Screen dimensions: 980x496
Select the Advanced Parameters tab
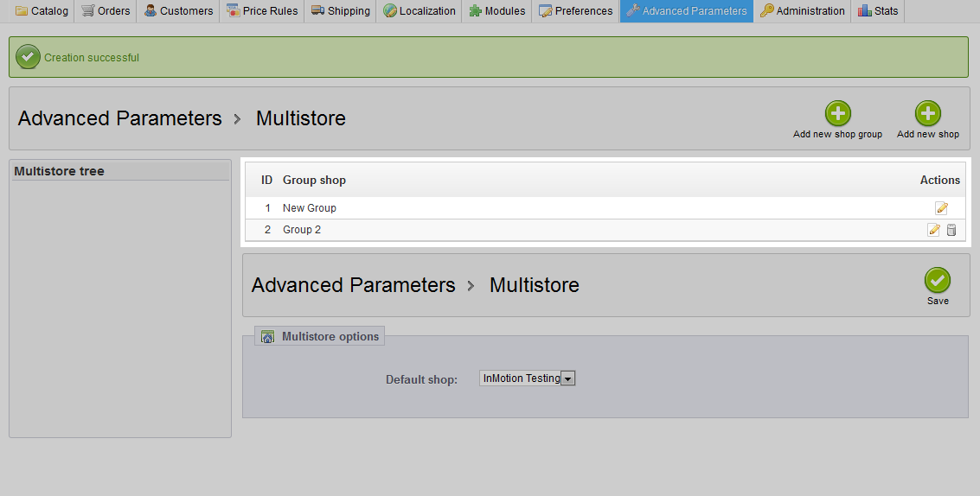[686, 10]
